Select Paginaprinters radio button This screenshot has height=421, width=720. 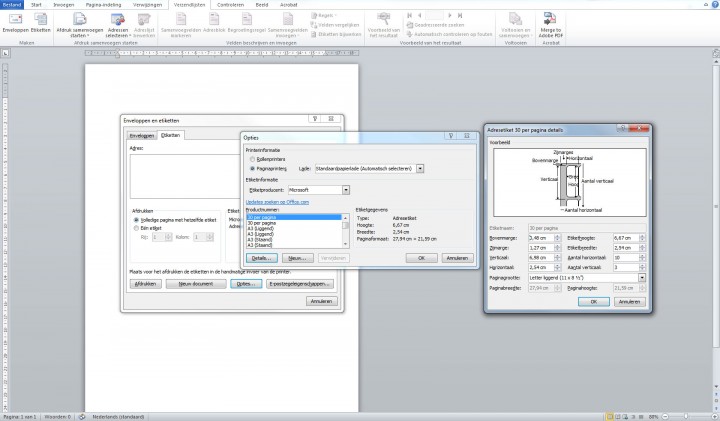(251, 168)
